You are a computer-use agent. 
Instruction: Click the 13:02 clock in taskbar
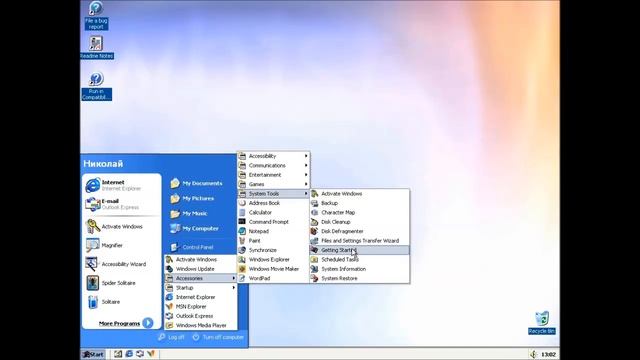(x=548, y=354)
